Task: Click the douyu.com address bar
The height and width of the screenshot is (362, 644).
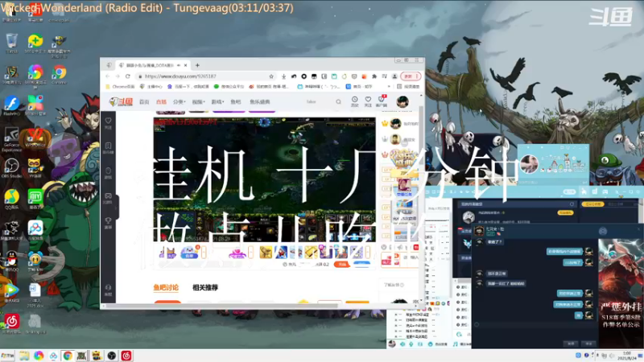Action: pyautogui.click(x=204, y=76)
